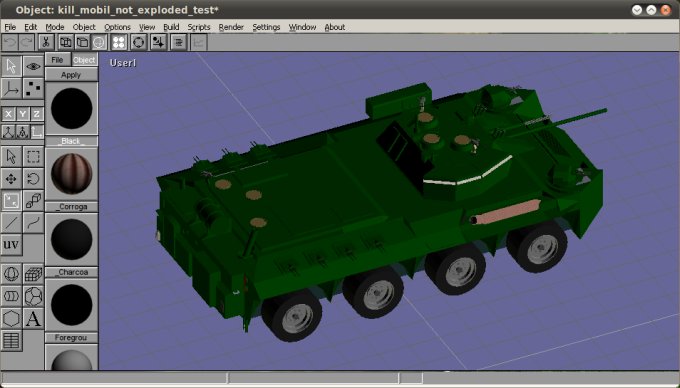The image size is (680, 388).
Task: Toggle the Z axis lock
Action: pos(37,114)
